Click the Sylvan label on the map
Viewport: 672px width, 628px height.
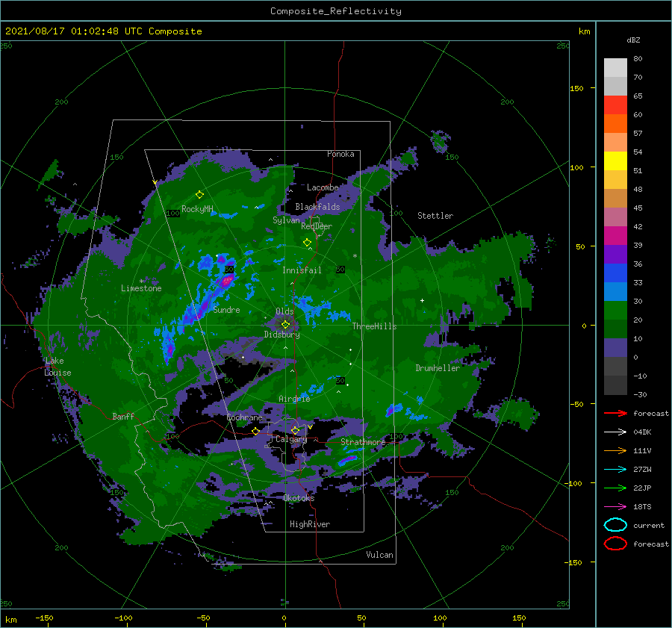coord(286,220)
